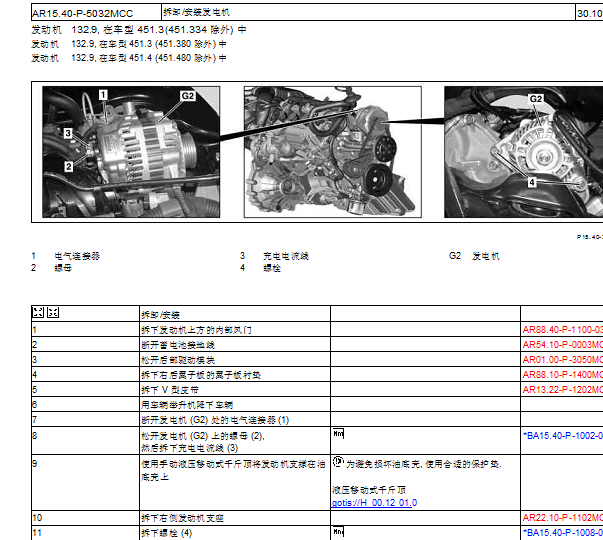This screenshot has width=603, height=540.
Task: Click step 8 text about 螺母 (2)
Action: [x=203, y=442]
